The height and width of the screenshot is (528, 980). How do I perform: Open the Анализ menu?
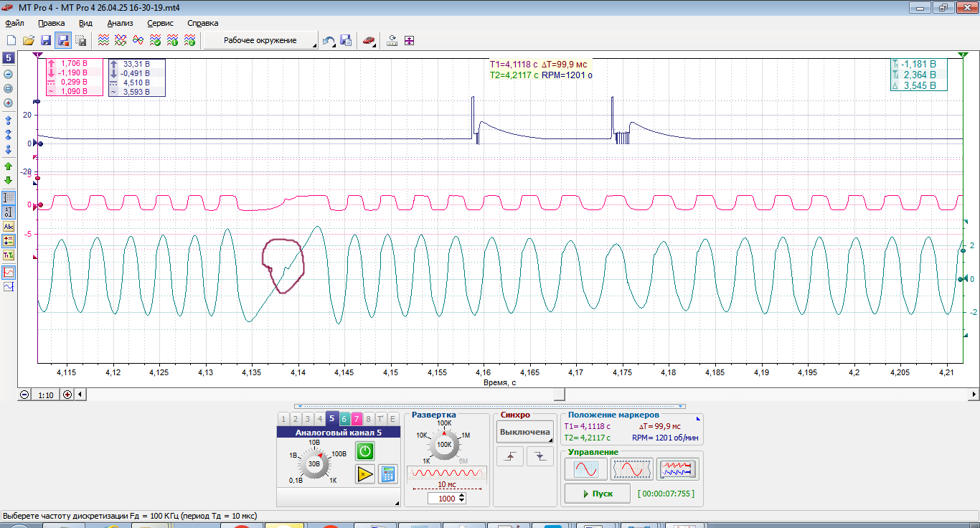pos(120,23)
